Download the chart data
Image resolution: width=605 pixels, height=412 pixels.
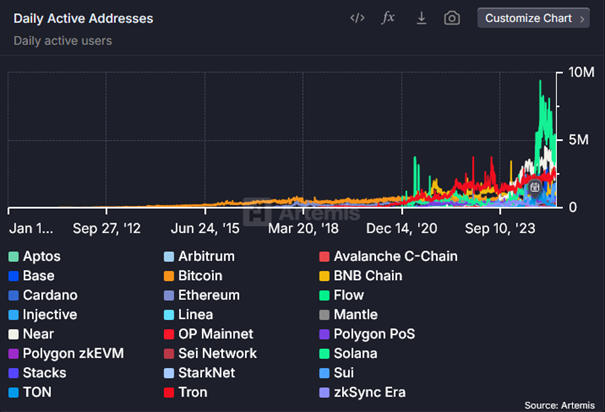tap(421, 18)
